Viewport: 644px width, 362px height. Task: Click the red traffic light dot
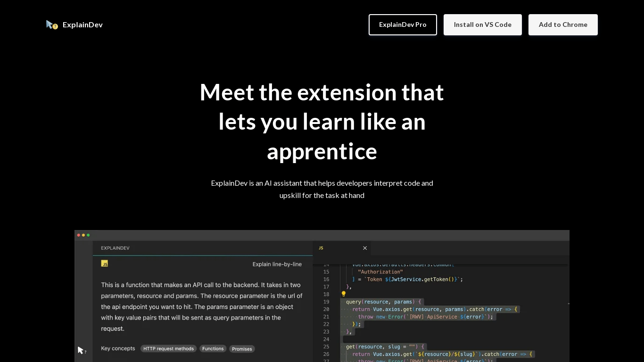[x=78, y=235]
